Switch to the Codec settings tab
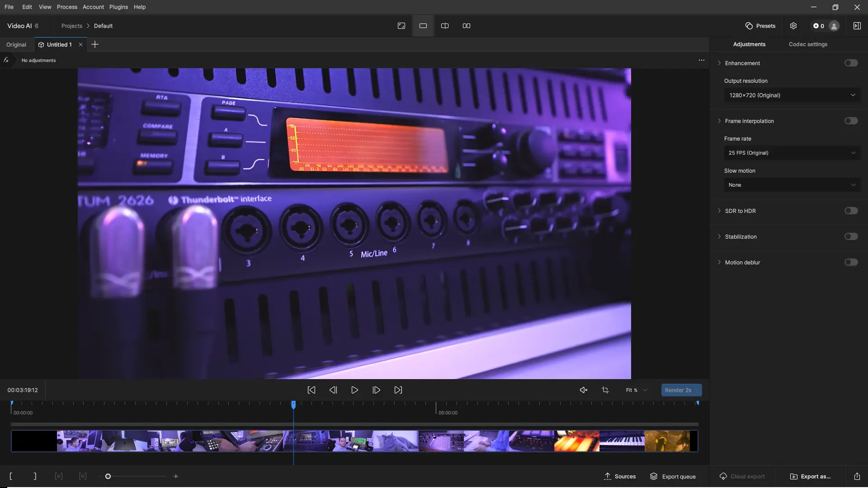 coord(808,44)
